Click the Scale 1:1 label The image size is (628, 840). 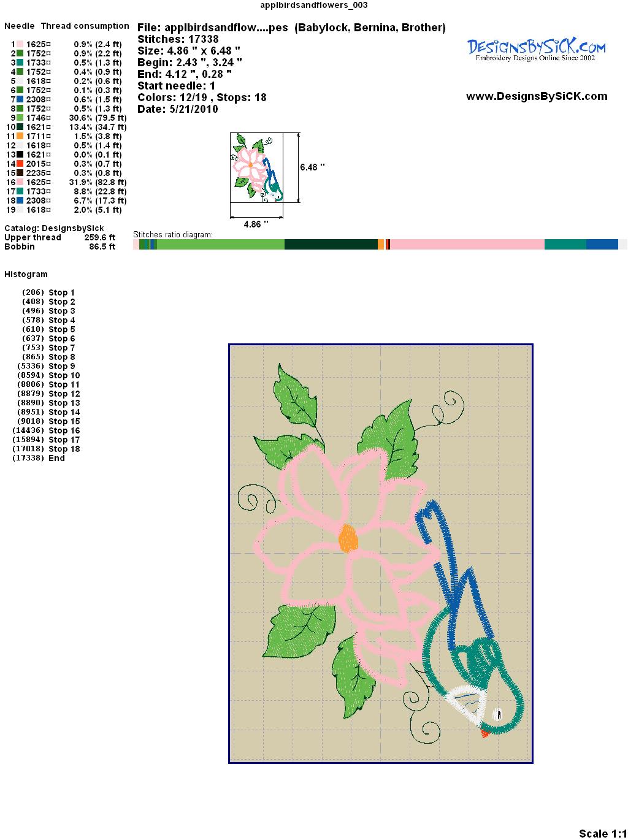[x=602, y=833]
